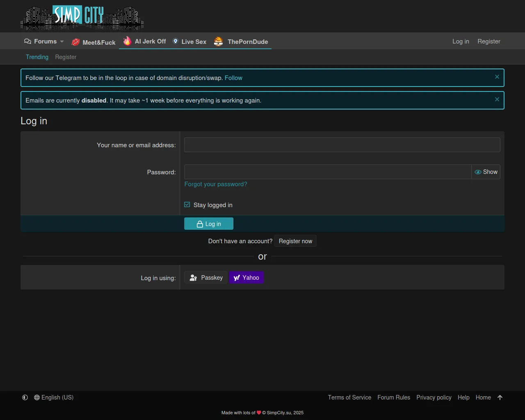Screen dimensions: 525x420
Task: Click the SimpCity logo in the header
Action: tap(82, 17)
